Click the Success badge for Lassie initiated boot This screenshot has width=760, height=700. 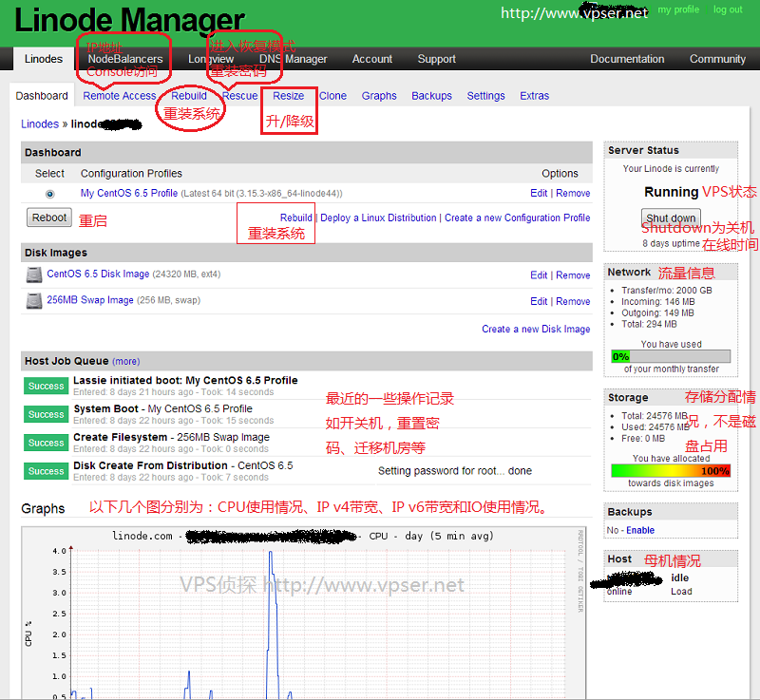tap(46, 386)
